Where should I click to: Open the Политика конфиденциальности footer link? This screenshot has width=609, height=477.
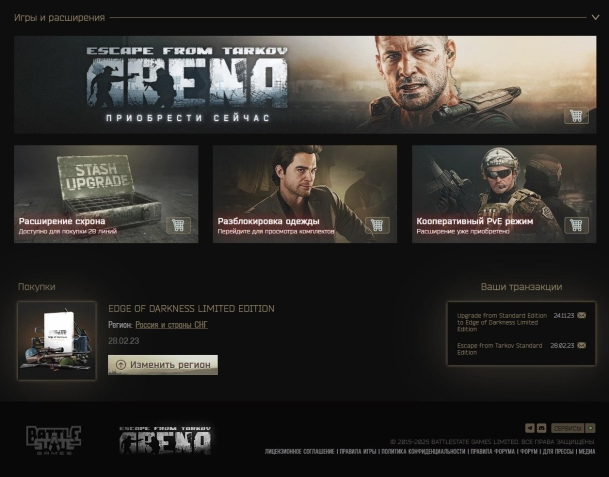coord(423,452)
